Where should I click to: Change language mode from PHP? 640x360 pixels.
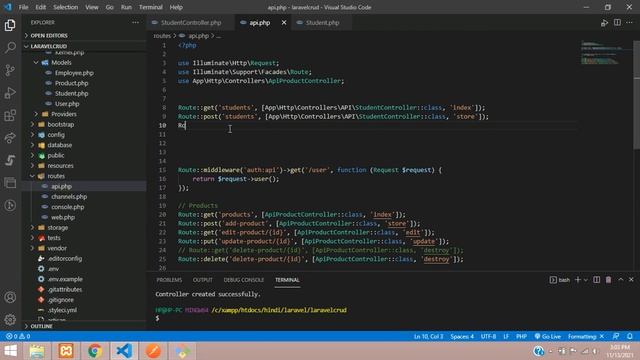click(521, 336)
